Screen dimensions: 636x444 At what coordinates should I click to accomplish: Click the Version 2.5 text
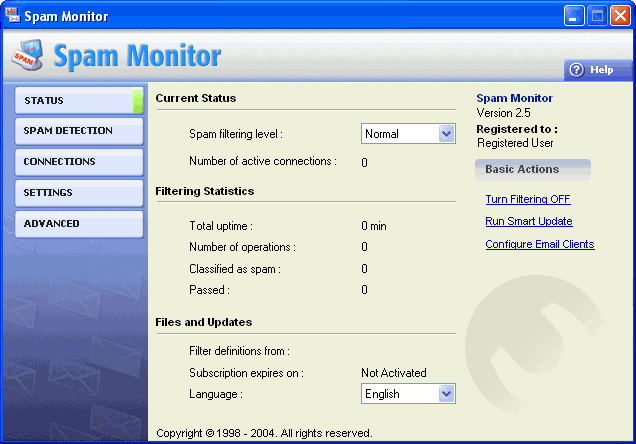click(x=503, y=113)
